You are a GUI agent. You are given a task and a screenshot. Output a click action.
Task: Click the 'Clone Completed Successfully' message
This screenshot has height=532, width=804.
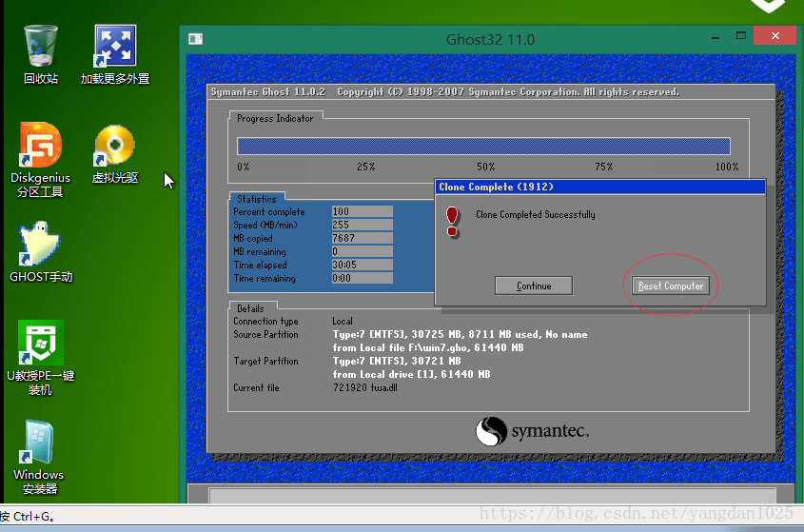coord(536,214)
